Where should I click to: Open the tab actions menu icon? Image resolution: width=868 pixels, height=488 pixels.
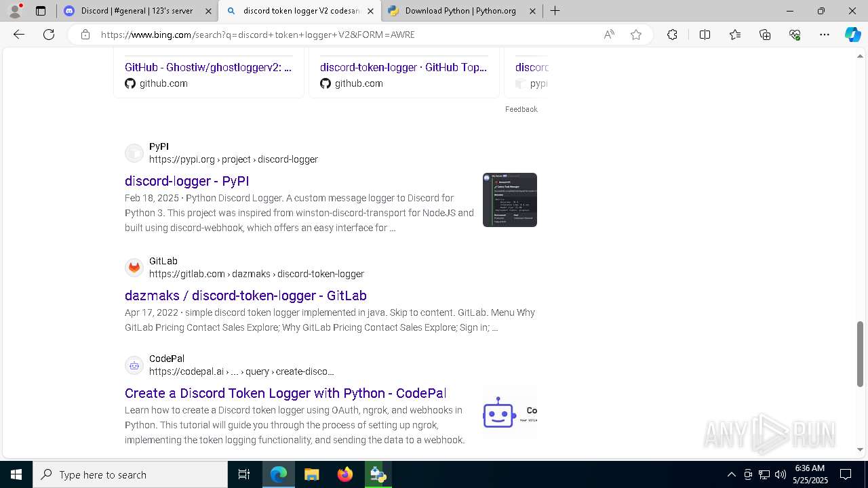pyautogui.click(x=41, y=11)
